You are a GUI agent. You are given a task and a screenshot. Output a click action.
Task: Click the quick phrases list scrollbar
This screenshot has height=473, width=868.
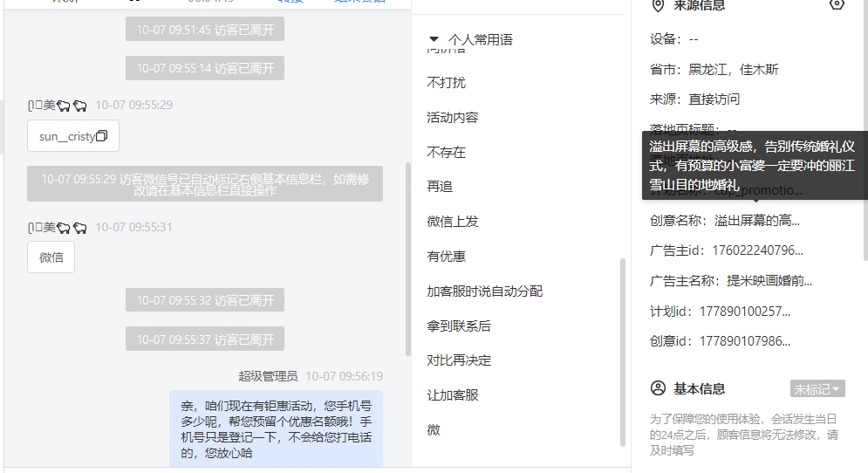[623, 353]
